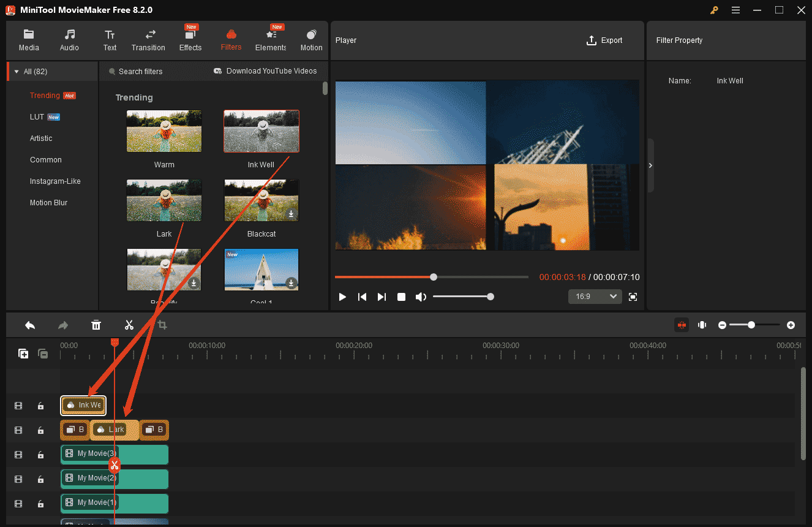The width and height of the screenshot is (812, 527).
Task: Zoom out the timeline with minus
Action: [722, 325]
